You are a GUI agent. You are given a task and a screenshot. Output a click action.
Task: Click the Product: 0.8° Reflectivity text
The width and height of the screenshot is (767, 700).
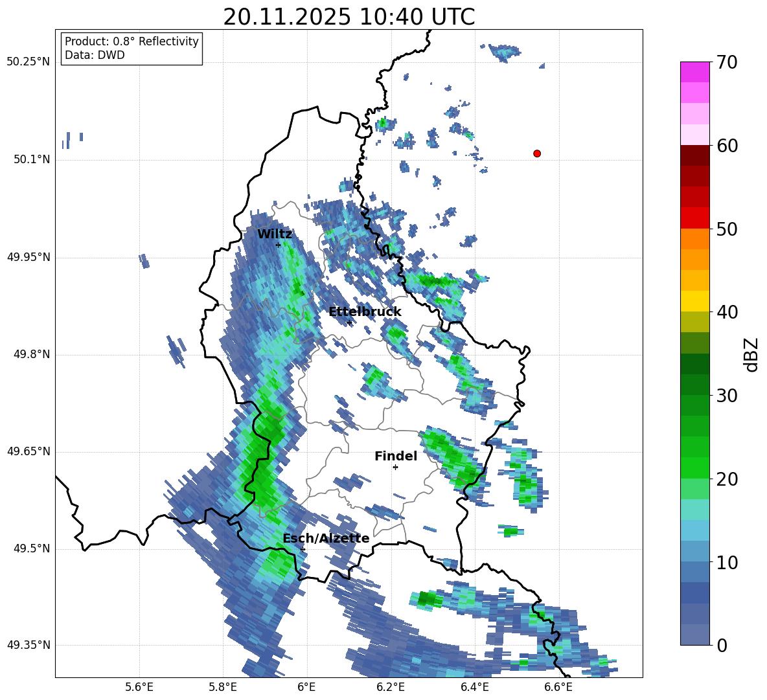tap(132, 41)
